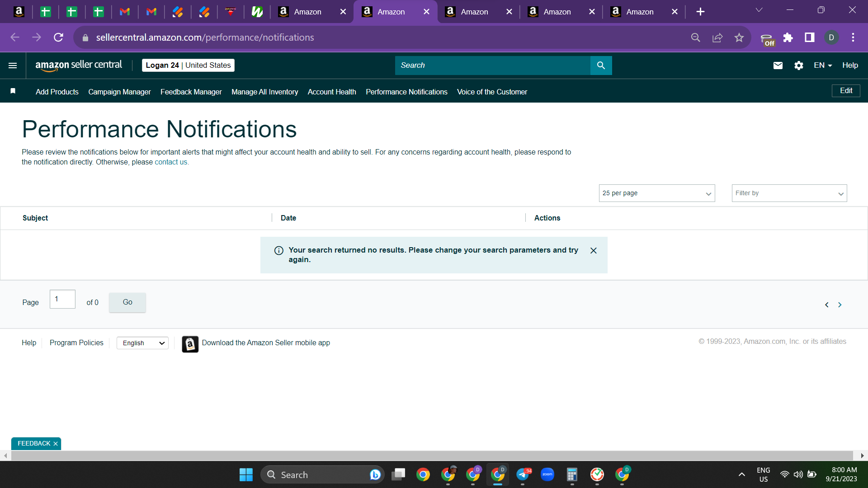
Task: Dismiss the no results alert
Action: pyautogui.click(x=594, y=250)
